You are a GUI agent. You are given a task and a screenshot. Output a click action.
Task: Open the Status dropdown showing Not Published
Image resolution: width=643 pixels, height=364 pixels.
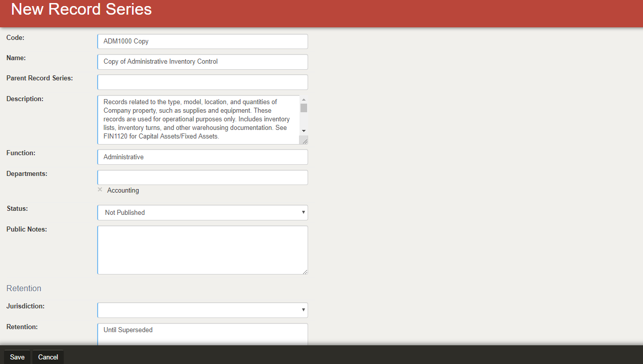coord(202,213)
